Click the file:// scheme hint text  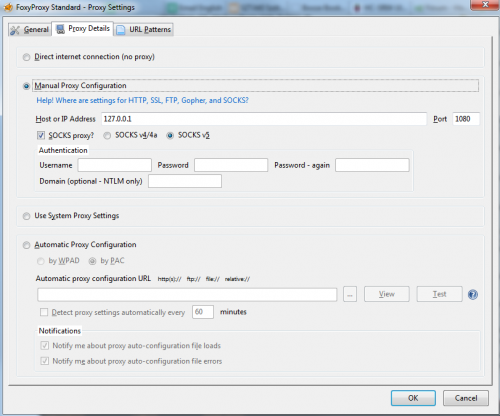tap(212, 279)
